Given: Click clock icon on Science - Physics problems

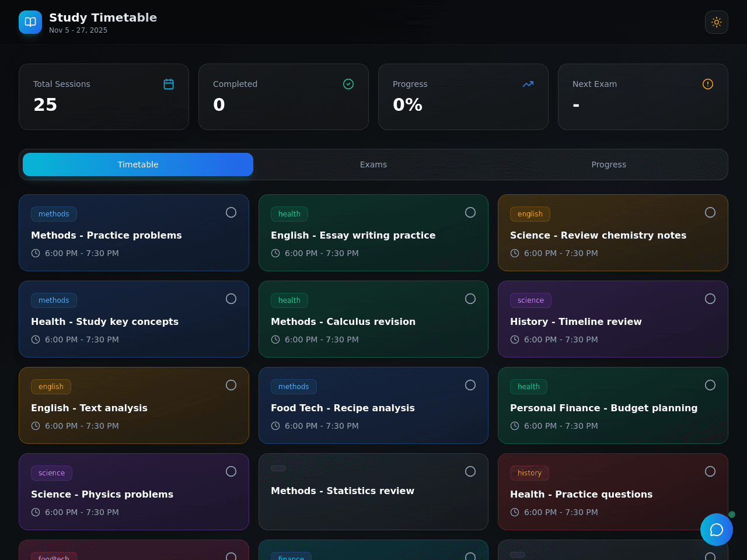Looking at the screenshot, I should (x=36, y=512).
